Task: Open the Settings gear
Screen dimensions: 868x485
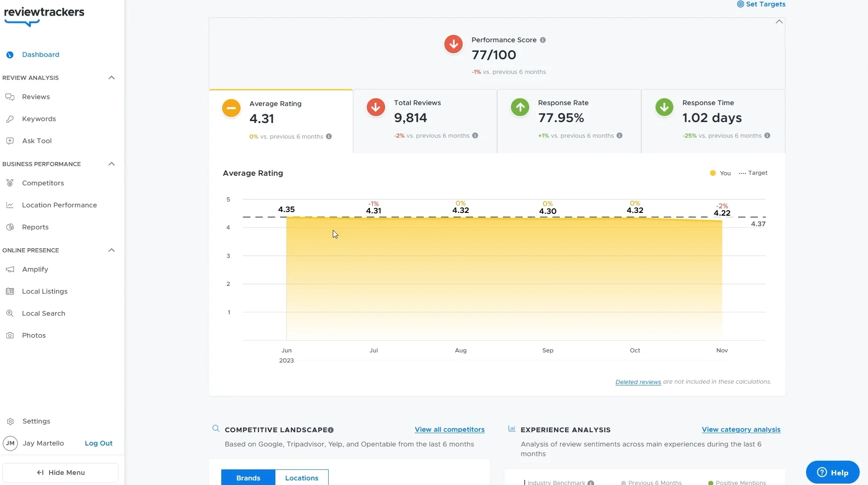Action: click(10, 421)
